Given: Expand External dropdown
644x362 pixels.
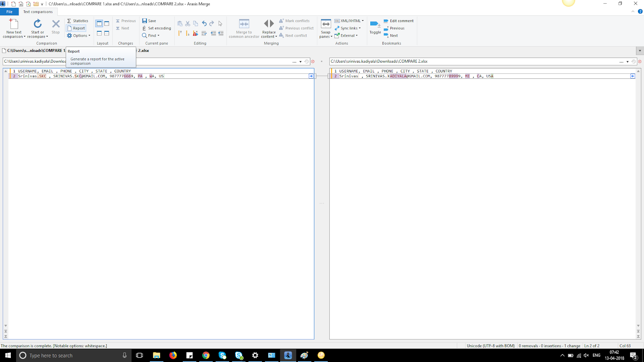Looking at the screenshot, I should pyautogui.click(x=346, y=35).
